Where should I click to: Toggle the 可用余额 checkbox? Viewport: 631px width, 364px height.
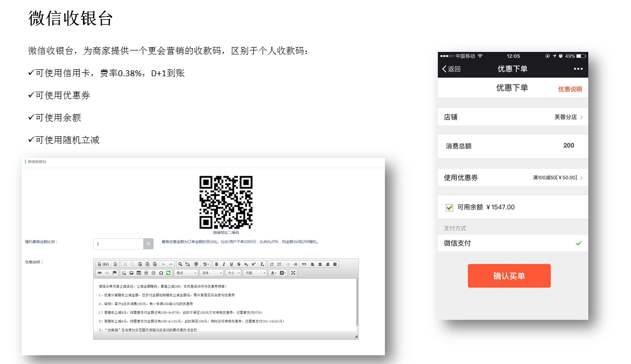coord(449,208)
